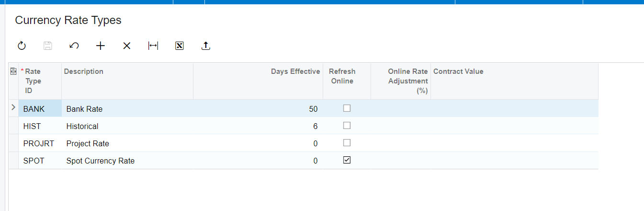644x211 pixels.
Task: Click Days Effective cell in SPOT row
Action: coord(258,161)
